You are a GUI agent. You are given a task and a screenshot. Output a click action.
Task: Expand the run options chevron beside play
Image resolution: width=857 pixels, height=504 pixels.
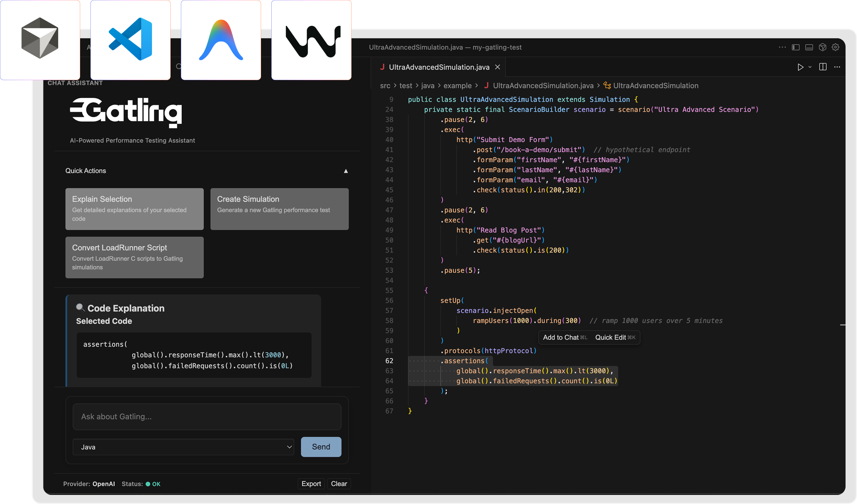[x=810, y=67]
